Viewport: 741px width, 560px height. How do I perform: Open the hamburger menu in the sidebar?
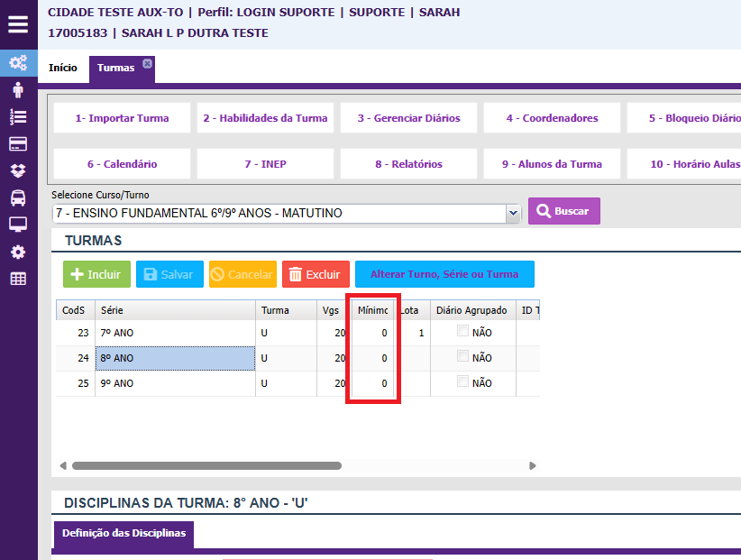pos(18,24)
